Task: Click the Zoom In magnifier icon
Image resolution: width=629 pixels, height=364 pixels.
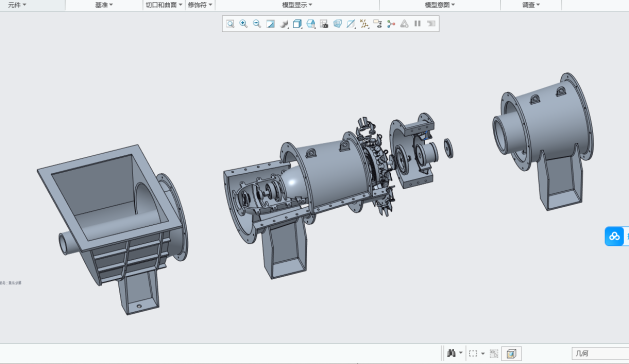Action: [x=243, y=24]
